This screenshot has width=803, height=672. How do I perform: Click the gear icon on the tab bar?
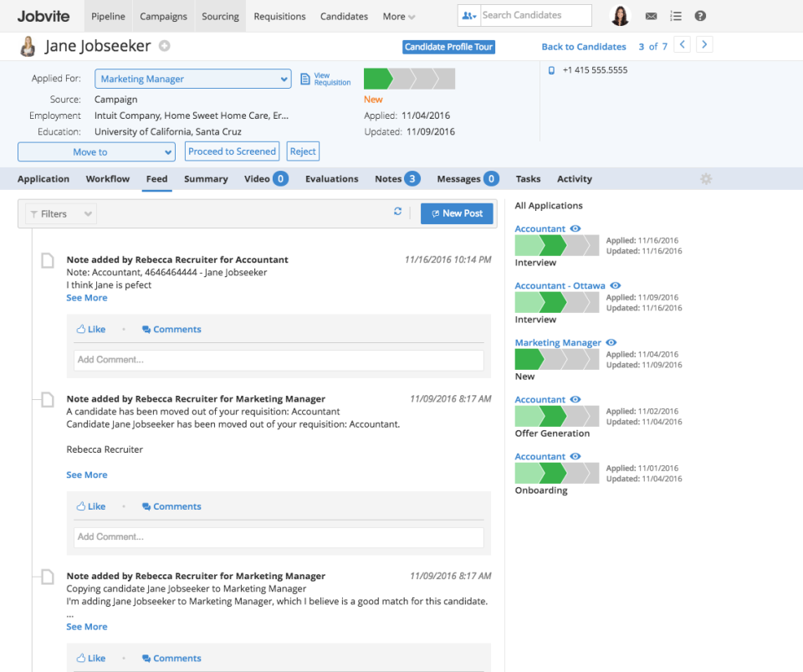point(706,178)
